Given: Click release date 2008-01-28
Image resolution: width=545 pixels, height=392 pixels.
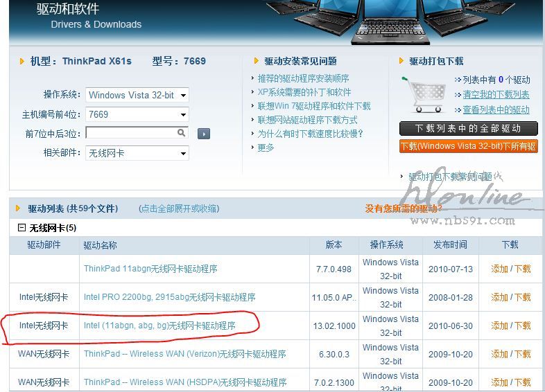Looking at the screenshot, I should tap(451, 298).
